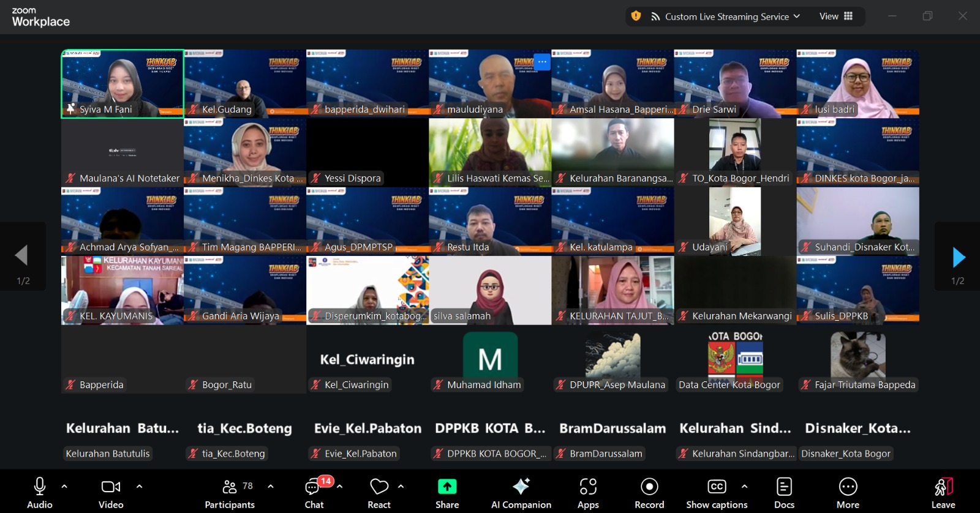980x513 pixels.
Task: Start recording the meeting
Action: point(649,492)
